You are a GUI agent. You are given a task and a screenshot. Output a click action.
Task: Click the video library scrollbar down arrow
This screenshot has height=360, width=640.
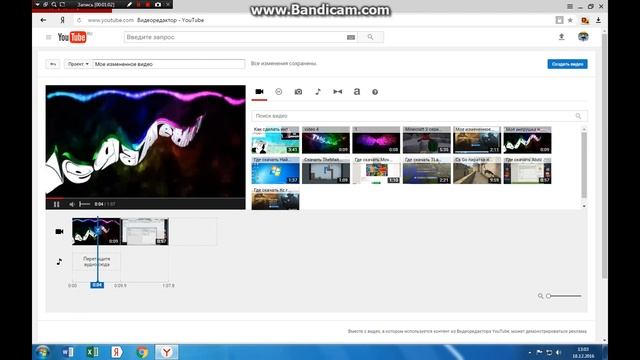(x=584, y=206)
